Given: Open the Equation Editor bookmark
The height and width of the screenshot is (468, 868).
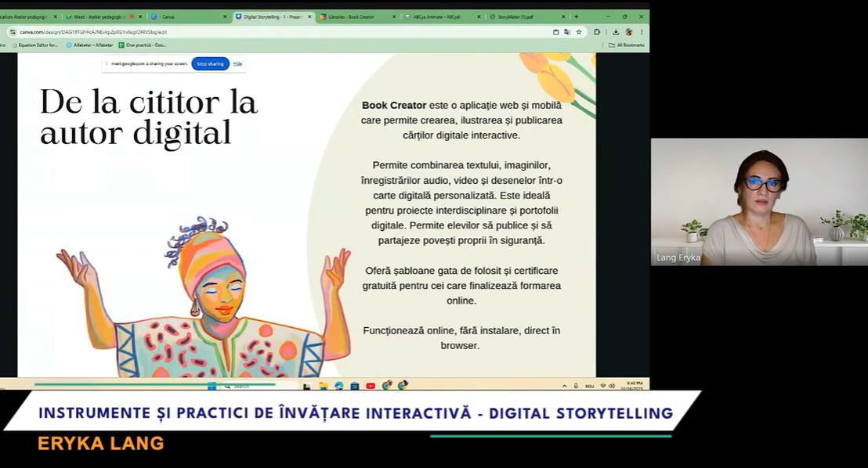Looking at the screenshot, I should (x=34, y=45).
